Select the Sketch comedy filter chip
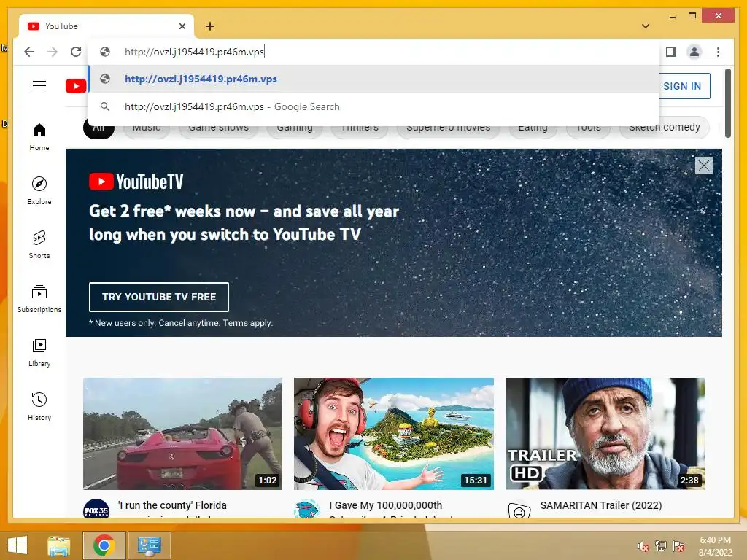747x560 pixels. (x=665, y=127)
